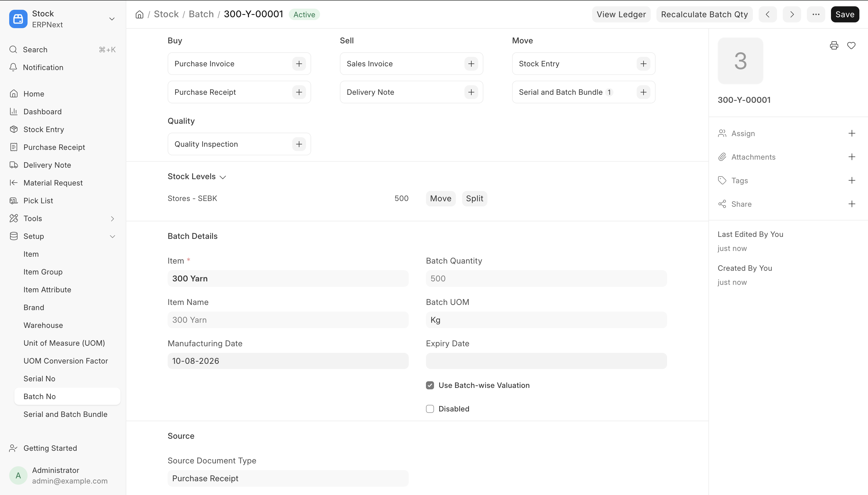Add new Quality Inspection with plus
Image resolution: width=868 pixels, height=495 pixels.
(299, 144)
